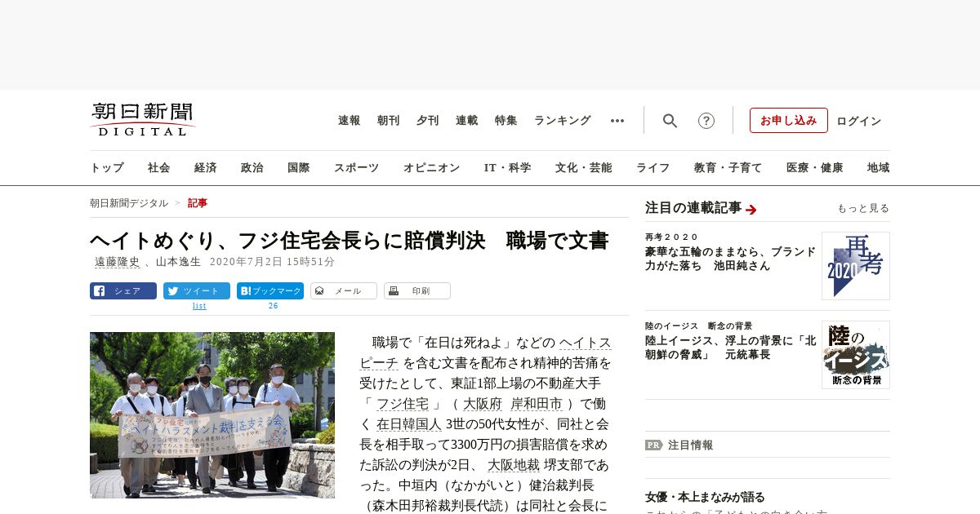The height and width of the screenshot is (514, 980).
Task: Open ランキング in top navigation
Action: (563, 121)
